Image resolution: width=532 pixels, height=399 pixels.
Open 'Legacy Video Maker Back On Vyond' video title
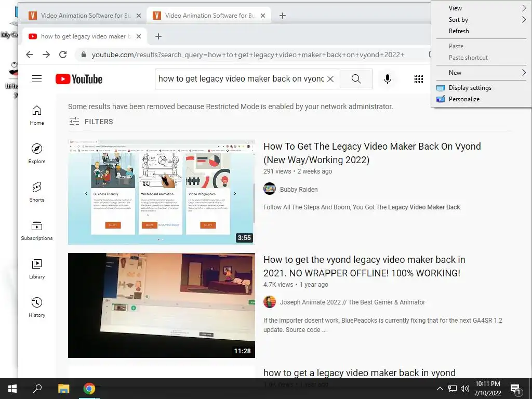(x=372, y=153)
